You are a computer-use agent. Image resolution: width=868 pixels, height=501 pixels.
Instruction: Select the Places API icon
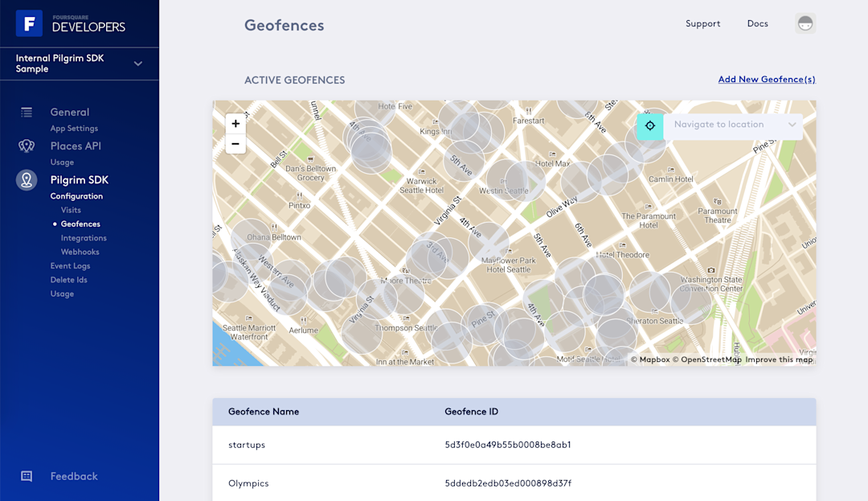(27, 146)
